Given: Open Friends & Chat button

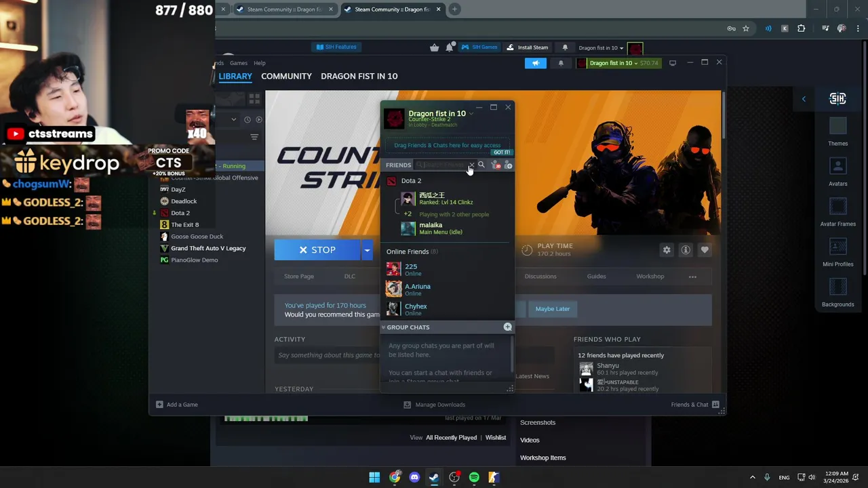Looking at the screenshot, I should point(695,405).
